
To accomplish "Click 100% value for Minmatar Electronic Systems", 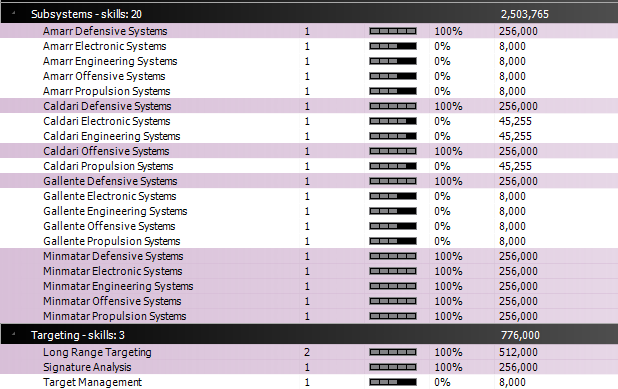I will 448,271.
